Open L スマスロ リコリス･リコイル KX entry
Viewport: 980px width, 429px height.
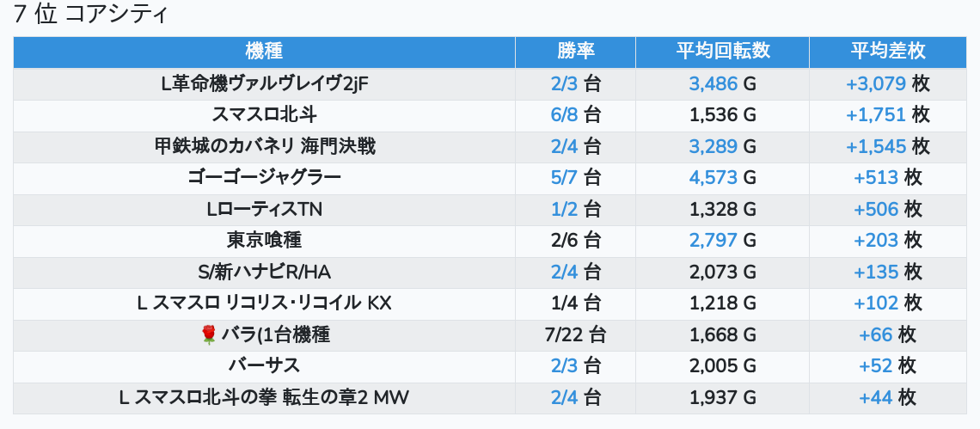265,303
